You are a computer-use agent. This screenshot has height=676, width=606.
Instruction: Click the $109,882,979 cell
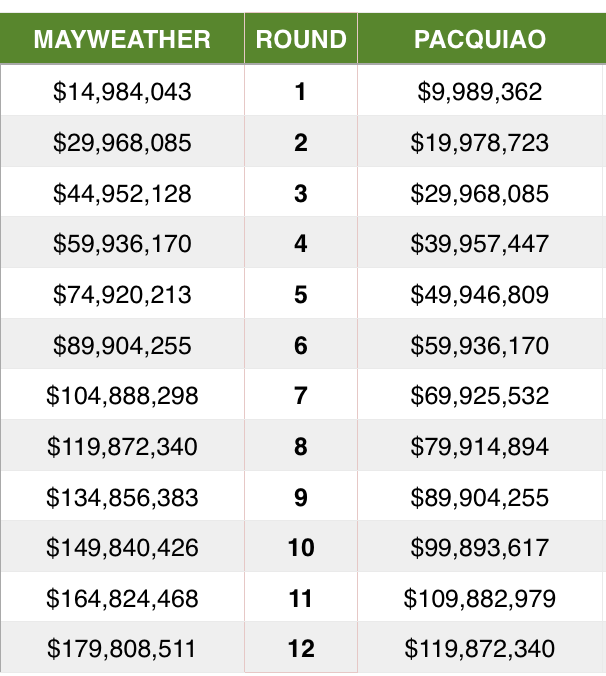point(480,598)
